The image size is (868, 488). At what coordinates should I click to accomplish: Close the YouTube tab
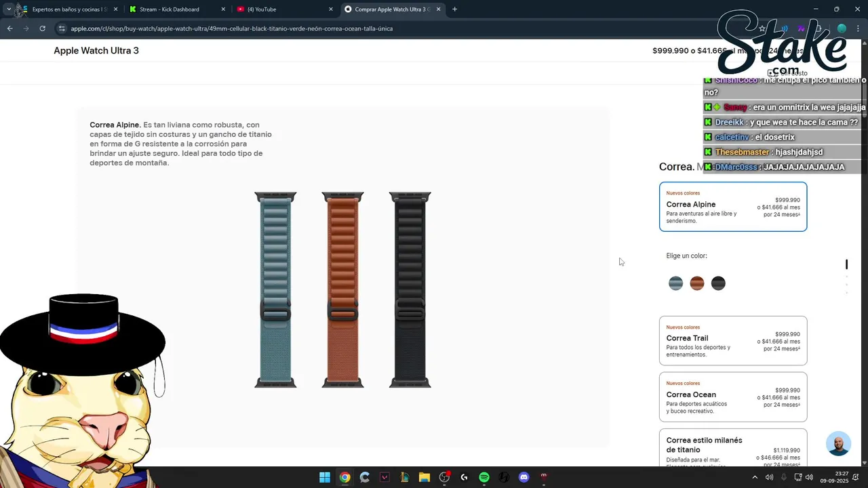(x=331, y=9)
